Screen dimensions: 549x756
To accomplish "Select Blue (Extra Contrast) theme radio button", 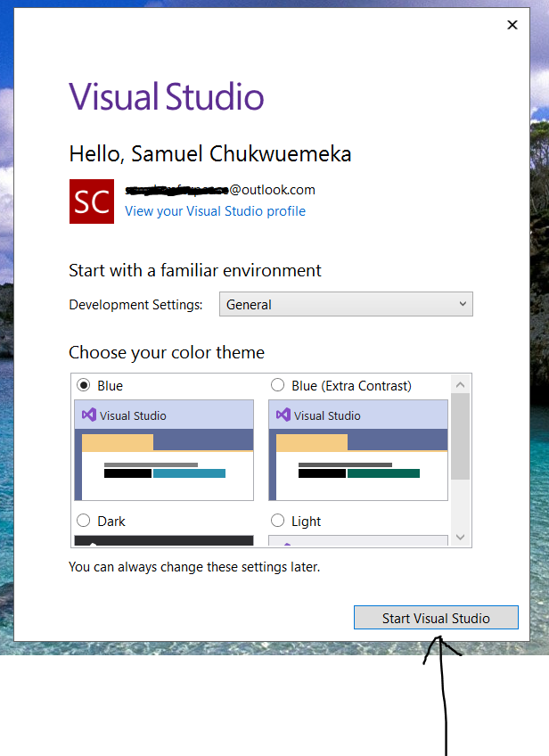I will point(278,385).
